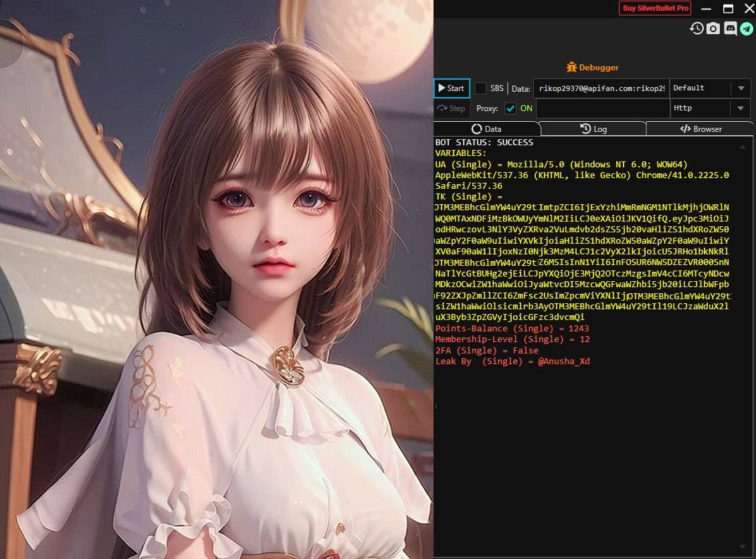Switch to the Browser tab
The image size is (756, 559).
(x=700, y=129)
